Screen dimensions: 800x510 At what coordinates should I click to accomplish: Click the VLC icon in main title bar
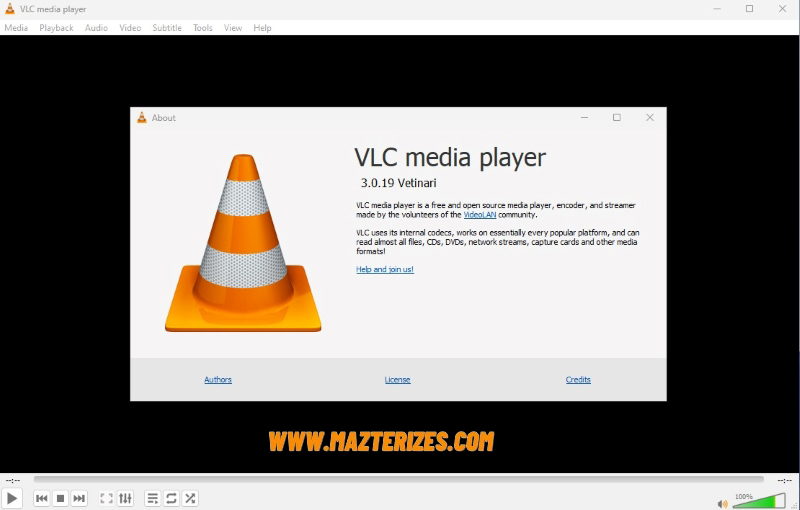pyautogui.click(x=10, y=9)
